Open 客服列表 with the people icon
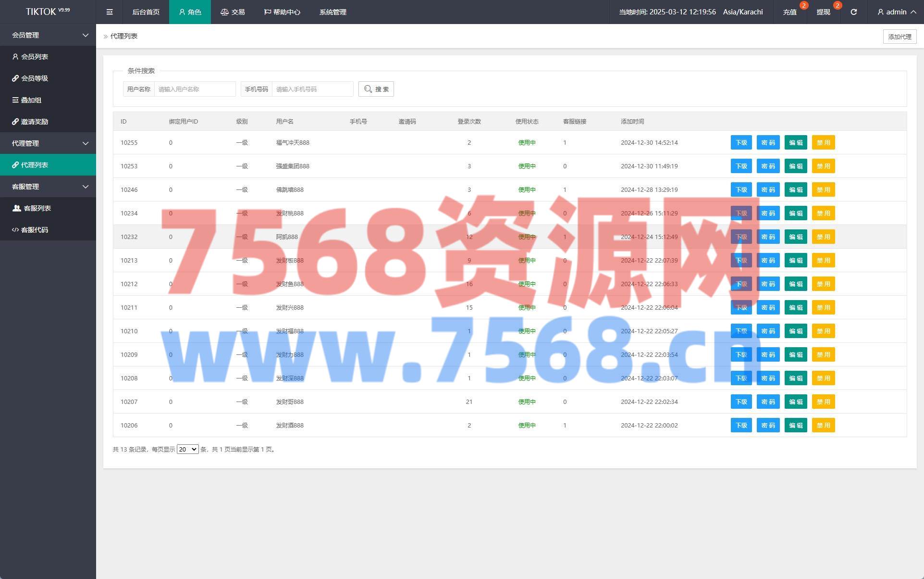Image resolution: width=924 pixels, height=579 pixels. click(37, 208)
